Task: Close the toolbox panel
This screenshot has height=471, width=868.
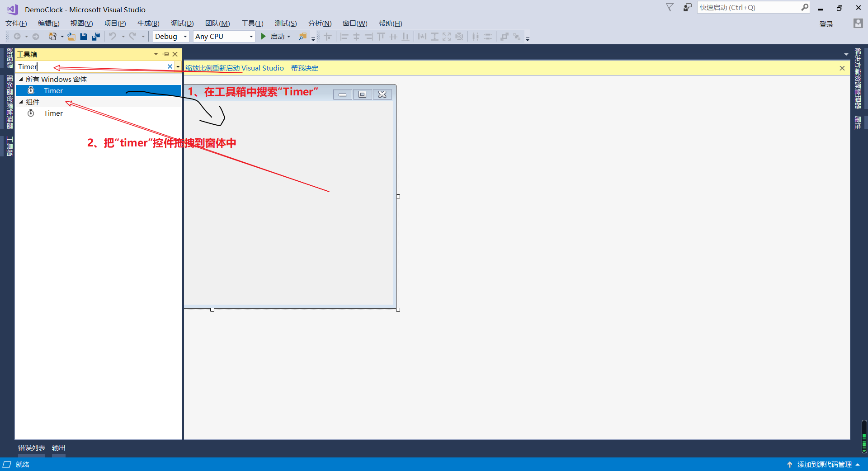Action: [175, 54]
